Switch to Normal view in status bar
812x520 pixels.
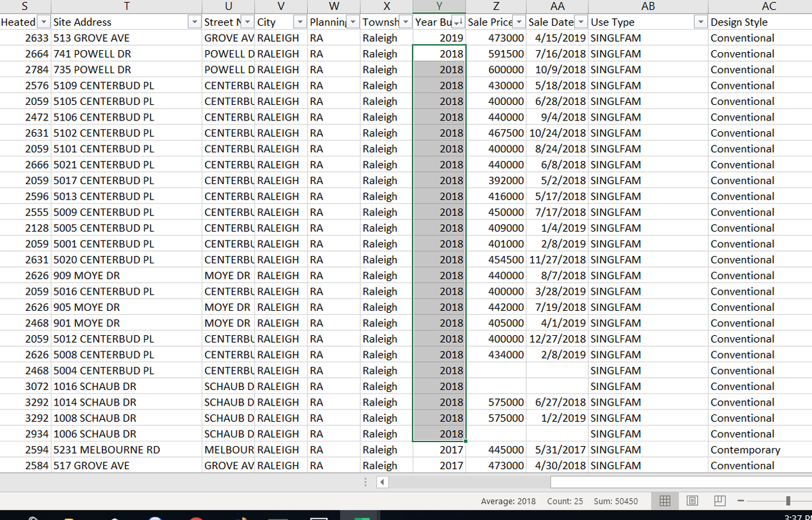point(665,501)
